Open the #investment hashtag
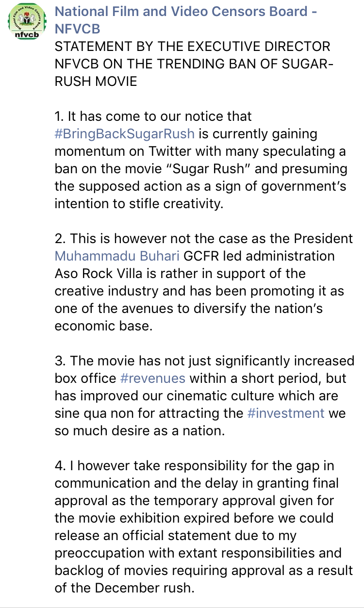 [x=286, y=413]
